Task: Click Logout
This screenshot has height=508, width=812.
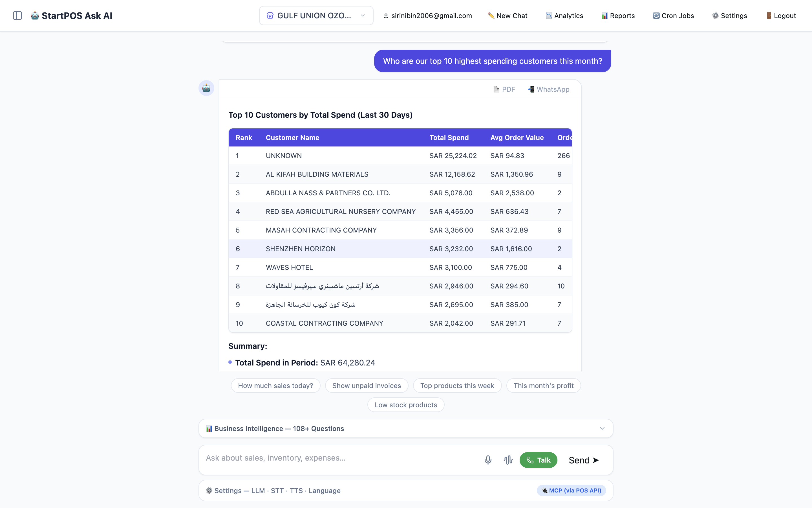Action: click(x=781, y=16)
